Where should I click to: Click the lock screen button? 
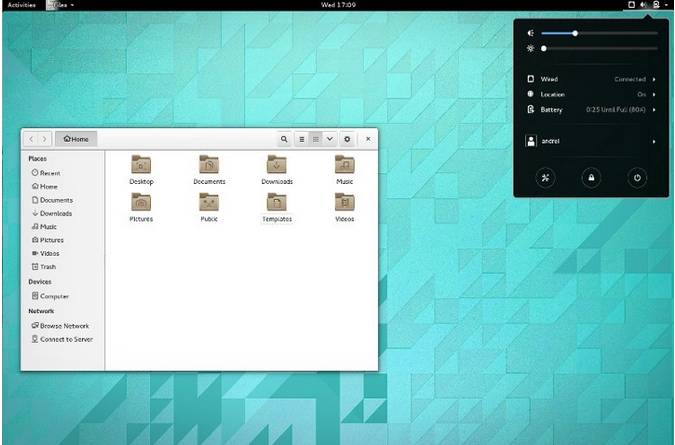pyautogui.click(x=591, y=178)
